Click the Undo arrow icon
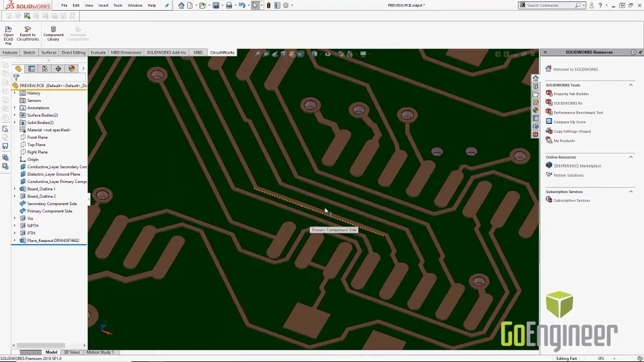Image resolution: width=644 pixels, height=362 pixels. coord(242,5)
